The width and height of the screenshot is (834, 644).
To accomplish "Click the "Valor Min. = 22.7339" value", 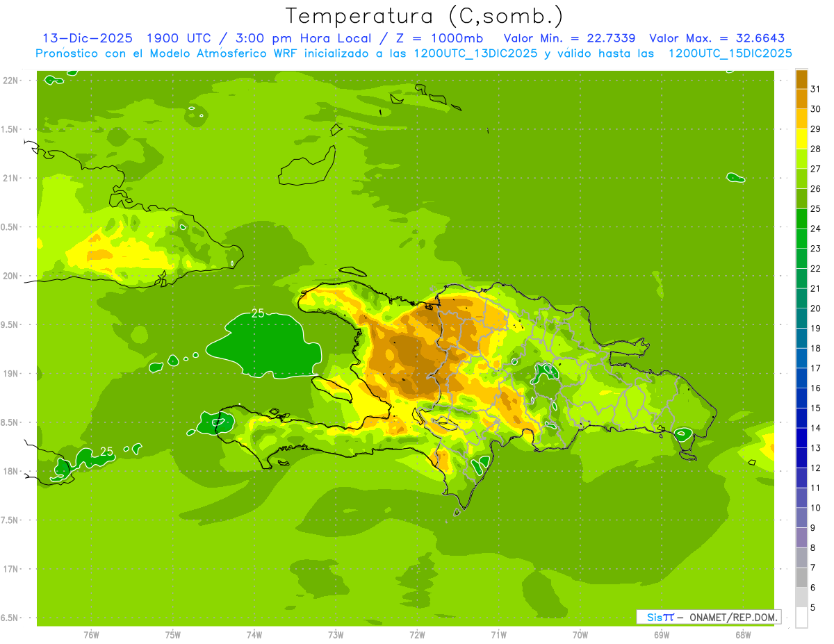I will (569, 38).
